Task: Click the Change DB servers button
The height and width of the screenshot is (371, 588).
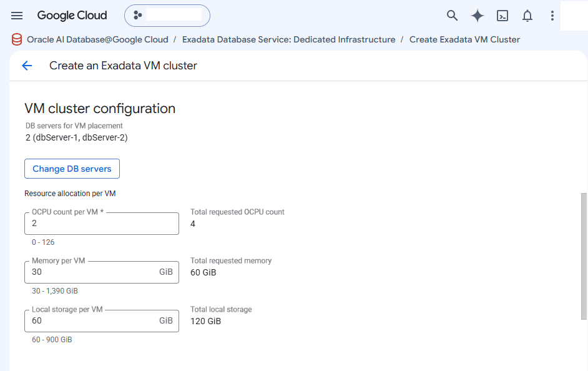Action: [72, 169]
